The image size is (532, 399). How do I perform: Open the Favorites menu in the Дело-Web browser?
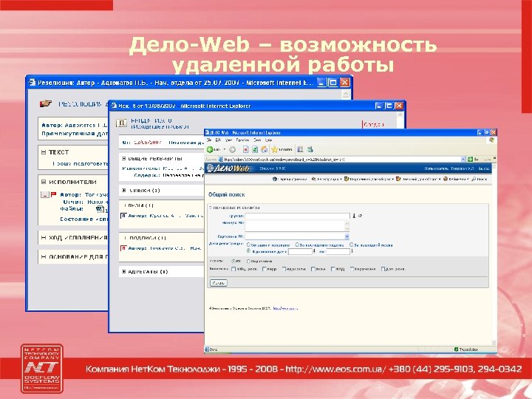point(242,140)
